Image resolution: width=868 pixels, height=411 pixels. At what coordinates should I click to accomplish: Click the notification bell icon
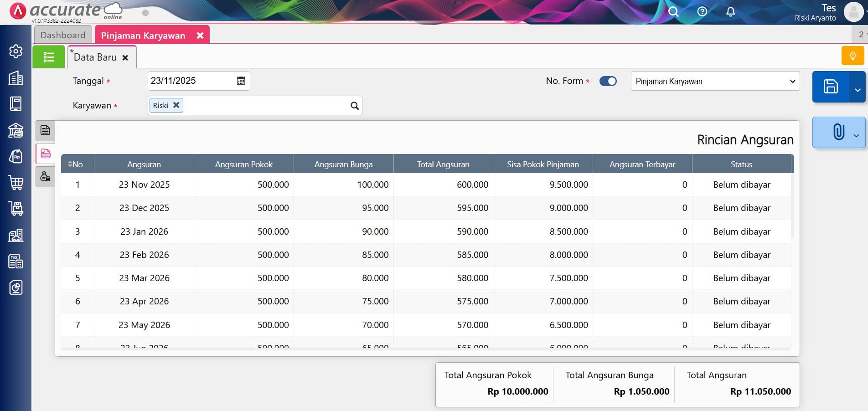[x=730, y=12]
